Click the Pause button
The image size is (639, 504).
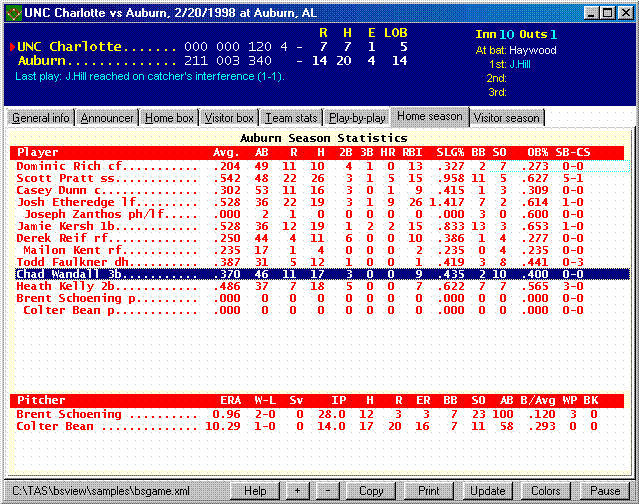(x=604, y=491)
